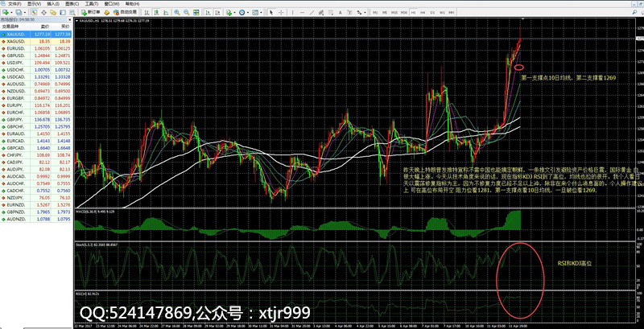This screenshot has height=329, width=644.
Task: Toggle the Terminal panel icon
Action: tap(63, 12)
